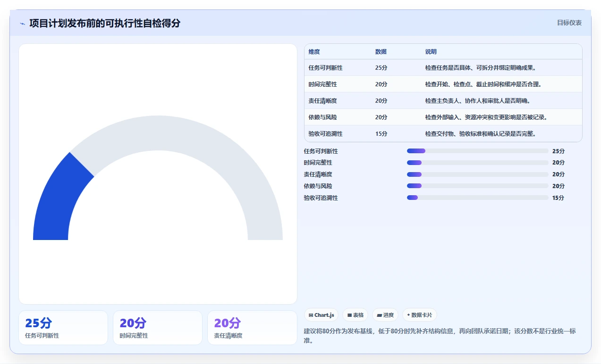Screen dimensions: 601x364
Task: Click the 验收可追溯性 label in the progress list
Action: (321, 198)
